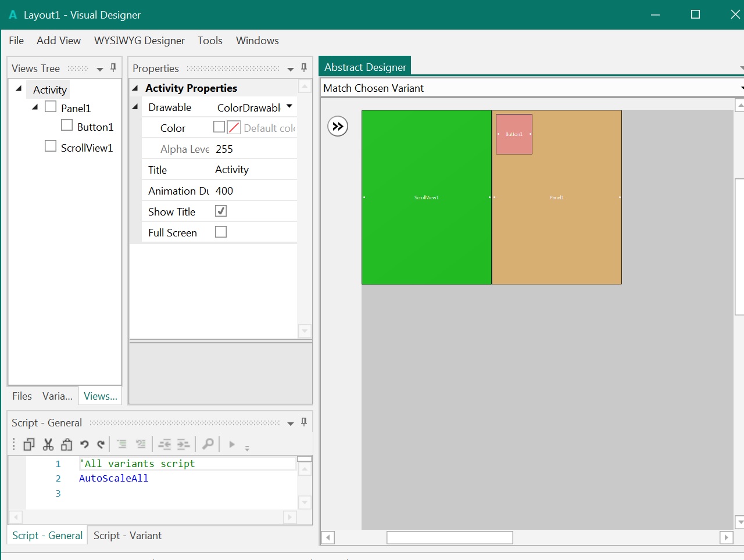Pin the Views Tree panel

pos(113,68)
